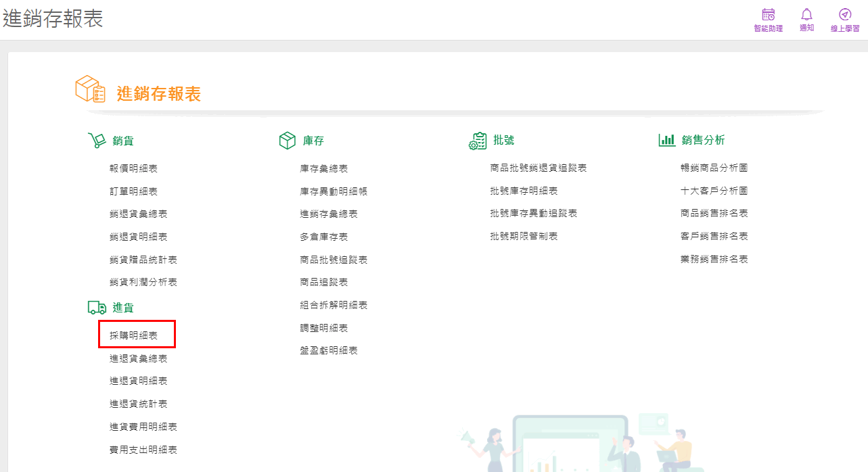Screen dimensions: 868x472
Task: Click the 銷售分析 section heading text
Action: pos(704,140)
